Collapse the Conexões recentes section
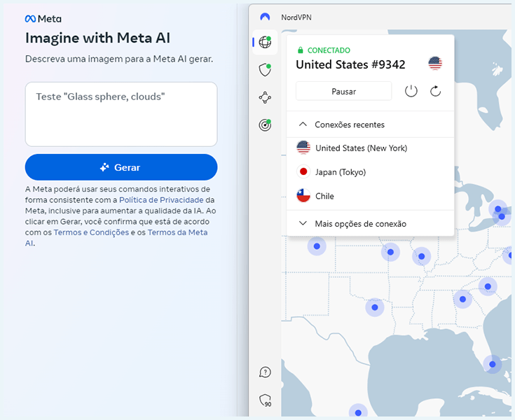 [370, 125]
